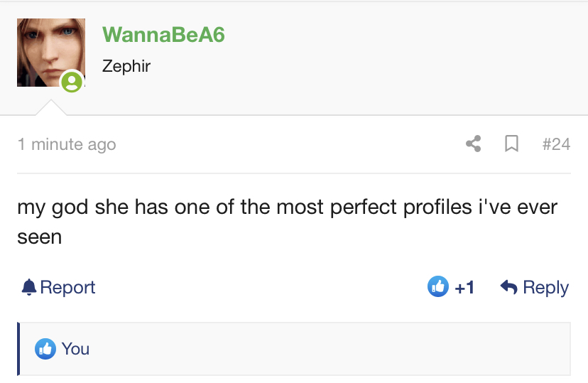Click the reactions summary bar

[x=294, y=349]
